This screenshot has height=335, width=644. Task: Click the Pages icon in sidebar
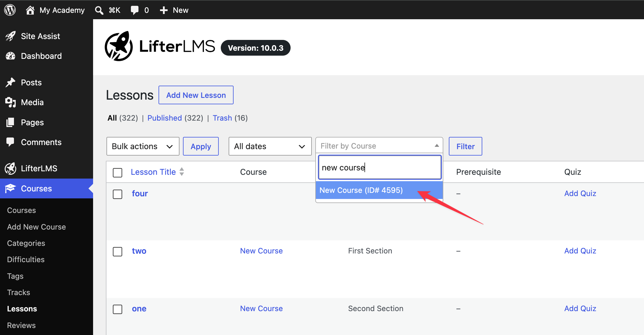click(x=10, y=122)
